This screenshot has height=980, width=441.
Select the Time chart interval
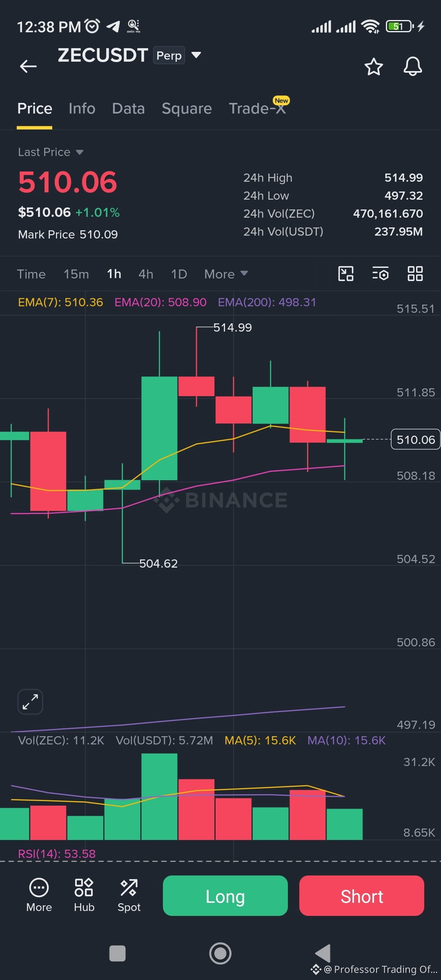31,274
